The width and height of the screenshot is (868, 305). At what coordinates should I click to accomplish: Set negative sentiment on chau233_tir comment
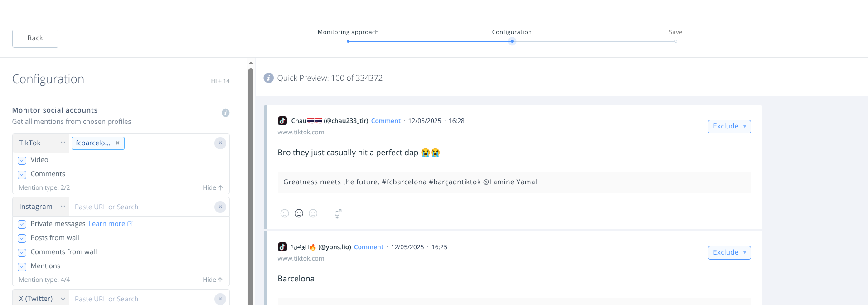tap(313, 213)
